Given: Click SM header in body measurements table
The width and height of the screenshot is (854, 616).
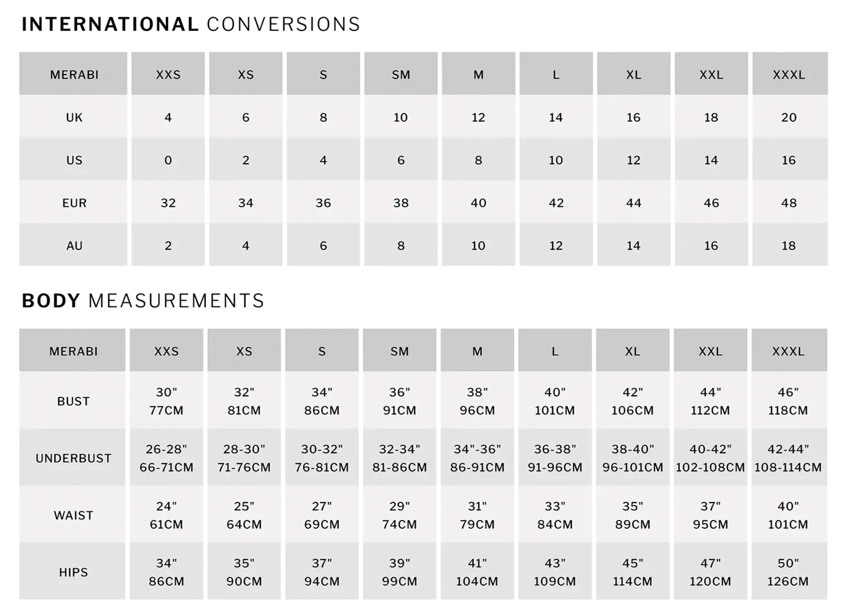Looking at the screenshot, I should coord(399,351).
